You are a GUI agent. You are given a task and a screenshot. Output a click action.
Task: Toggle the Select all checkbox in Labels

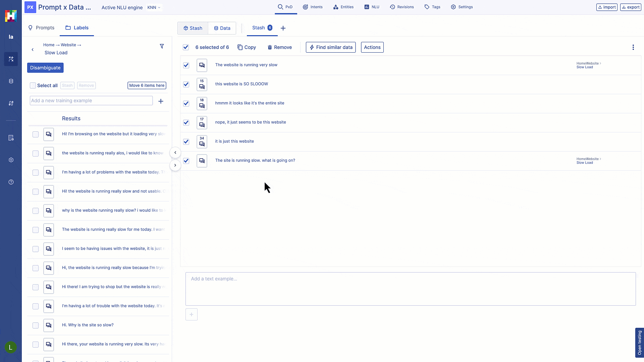point(33,85)
